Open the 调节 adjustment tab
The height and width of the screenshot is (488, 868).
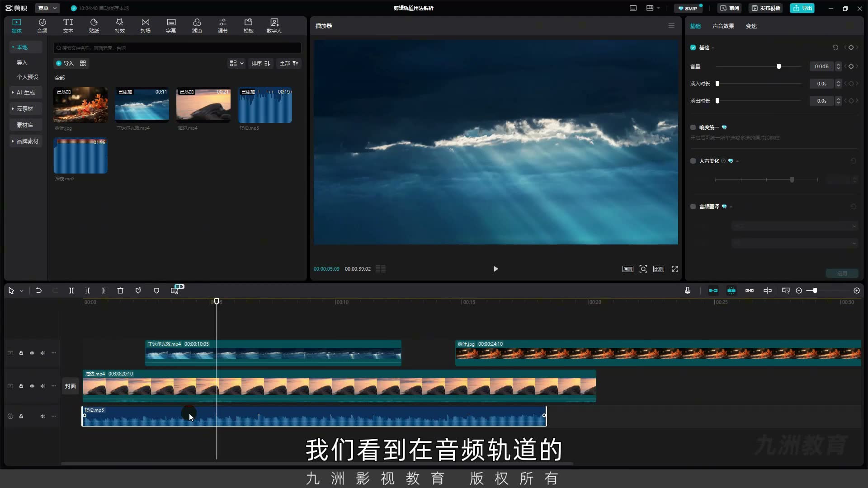tap(222, 26)
